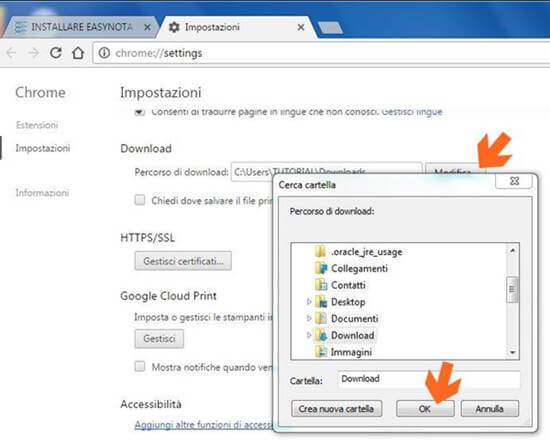This screenshot has width=550, height=443.
Task: Select .oracle_jre_usage folder
Action: (367, 252)
